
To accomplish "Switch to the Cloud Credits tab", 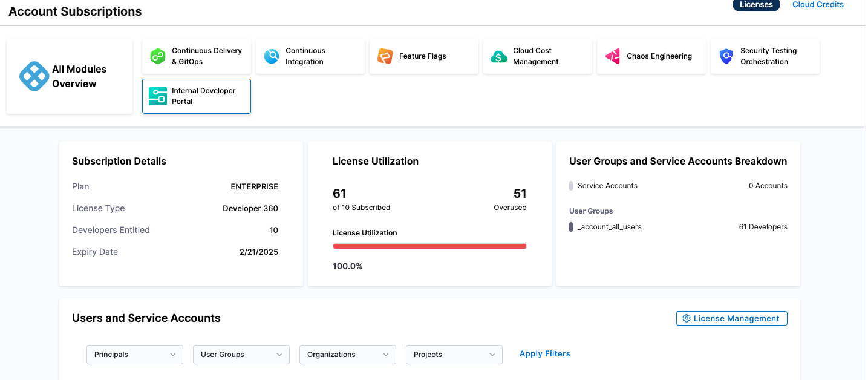I will point(818,5).
